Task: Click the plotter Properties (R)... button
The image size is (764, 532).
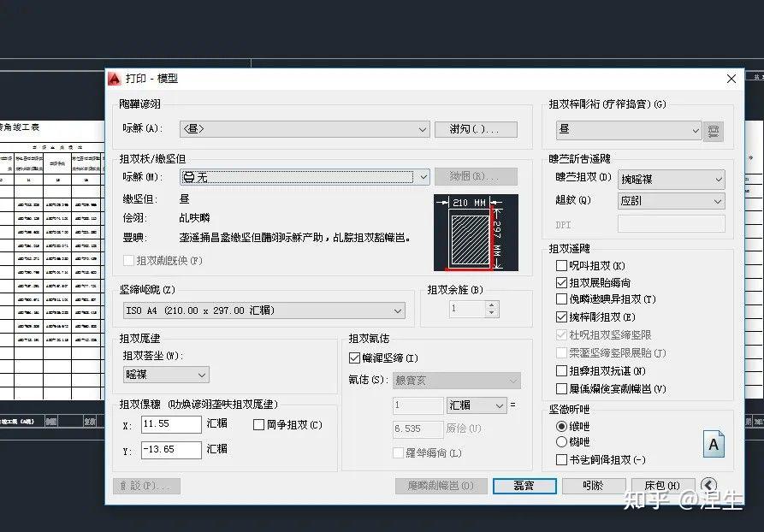Action: tap(476, 176)
